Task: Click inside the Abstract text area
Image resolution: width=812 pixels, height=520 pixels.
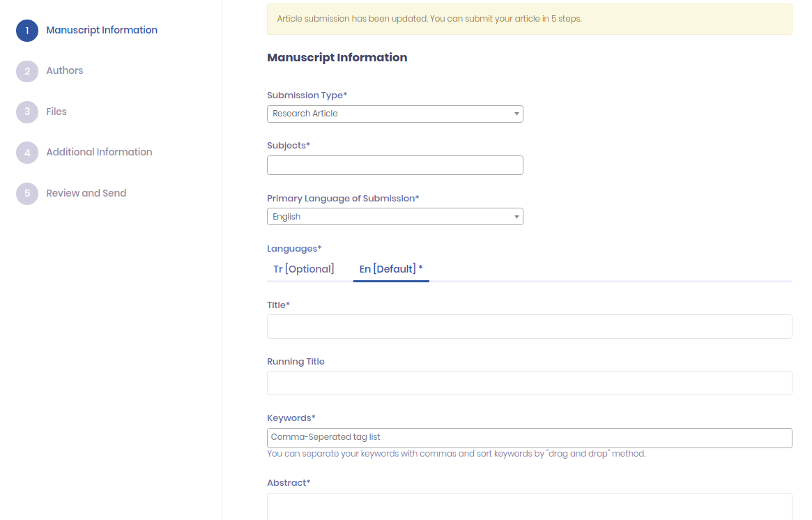Action: [529, 506]
